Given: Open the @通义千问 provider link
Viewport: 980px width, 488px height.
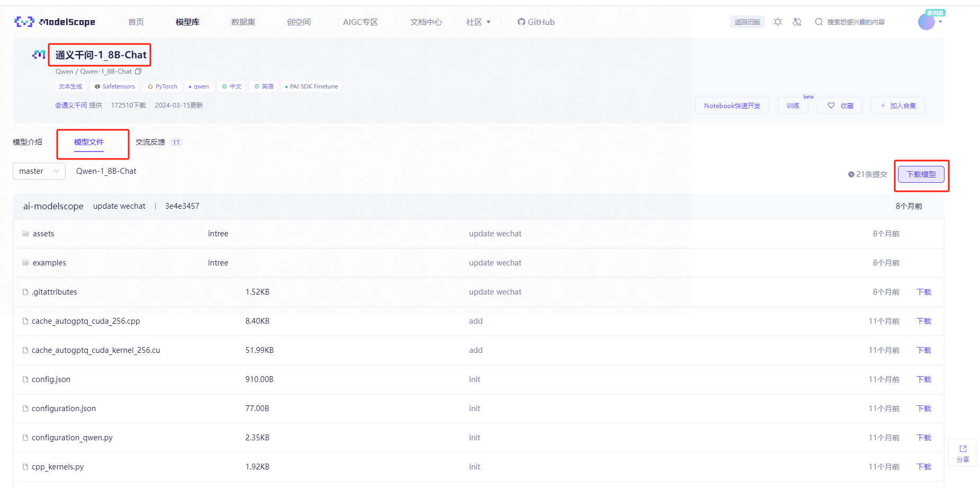Looking at the screenshot, I should point(71,105).
